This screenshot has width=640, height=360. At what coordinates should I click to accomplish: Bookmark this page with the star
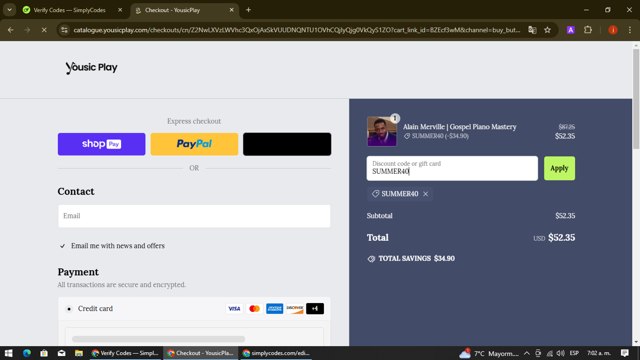click(547, 30)
